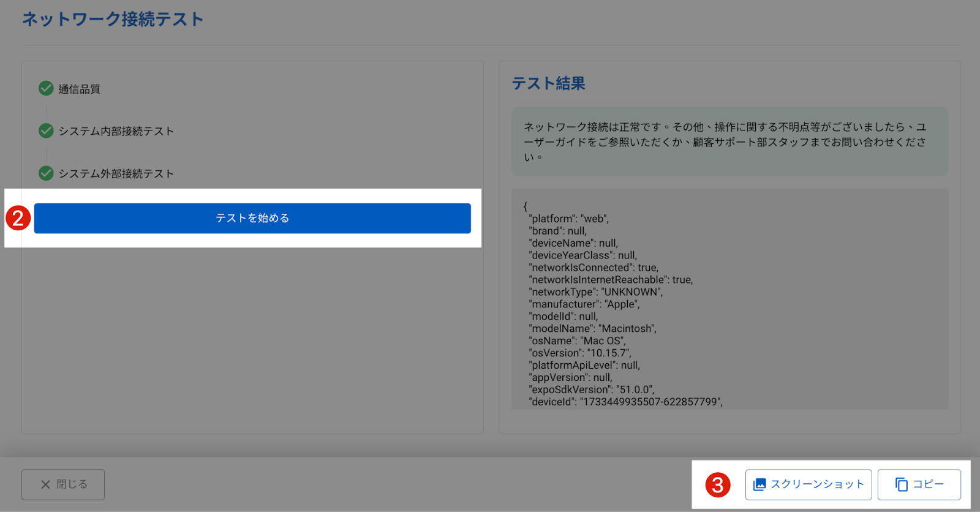
Task: Click the image icon on the スクリーンショット button
Action: click(759, 484)
